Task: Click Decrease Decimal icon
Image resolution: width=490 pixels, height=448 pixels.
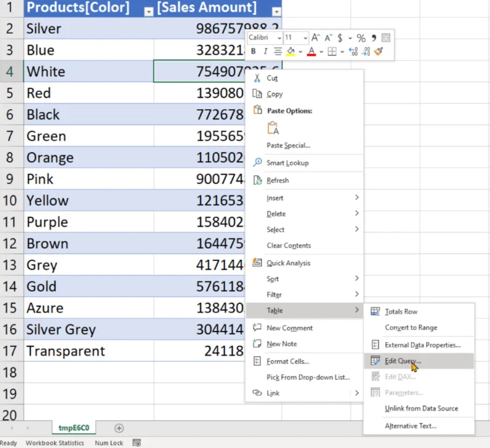Action: point(366,51)
